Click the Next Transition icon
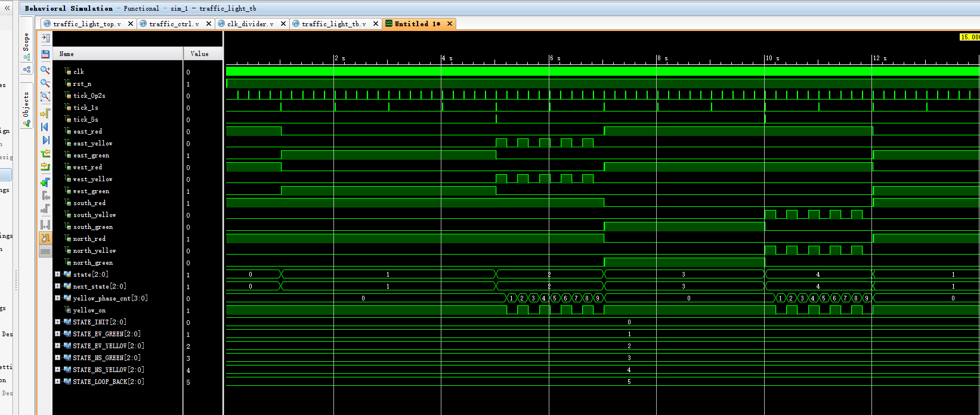Image resolution: width=980 pixels, height=415 pixels. click(45, 168)
